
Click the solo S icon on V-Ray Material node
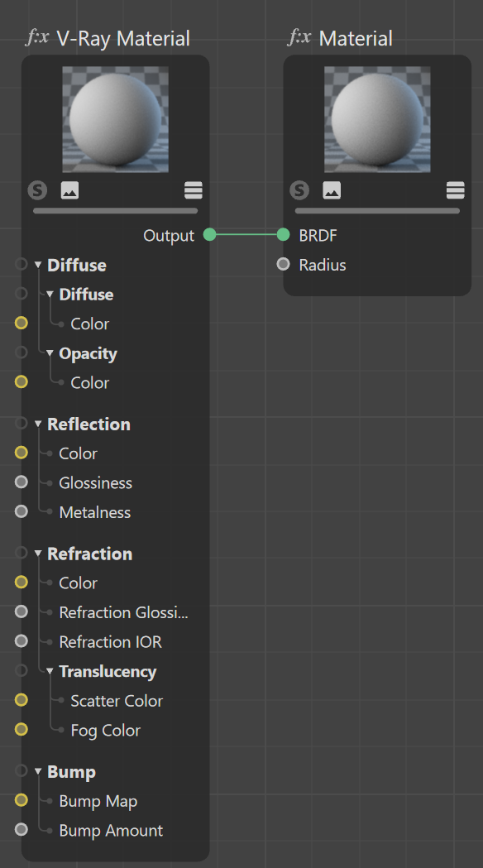37,190
